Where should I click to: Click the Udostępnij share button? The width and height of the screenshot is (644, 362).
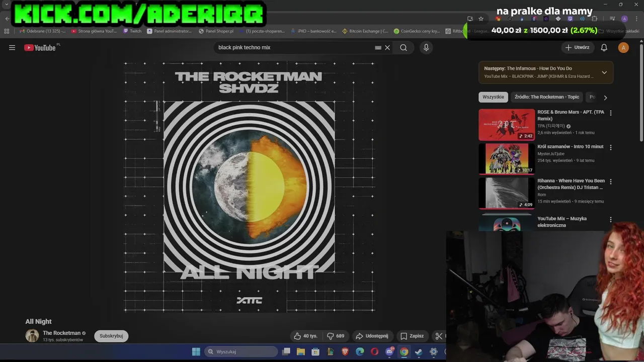point(372,336)
